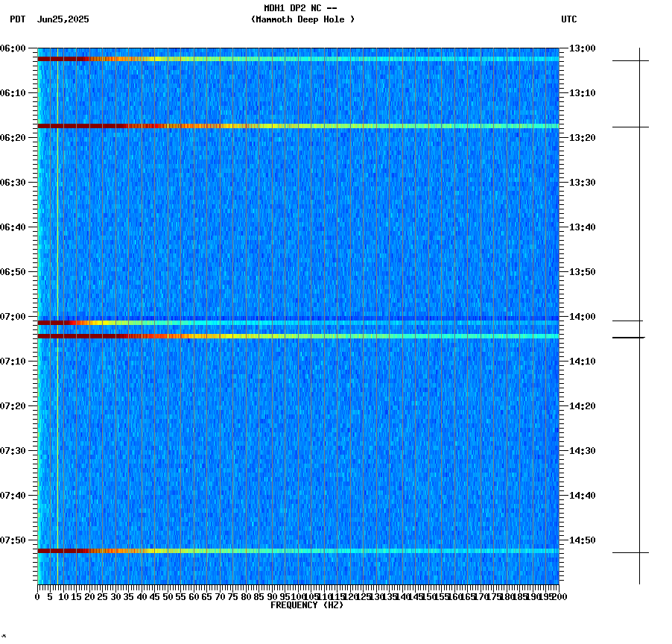The height and width of the screenshot is (644, 672).
Task: Click the center of the spectrogram plot
Action: point(298,317)
